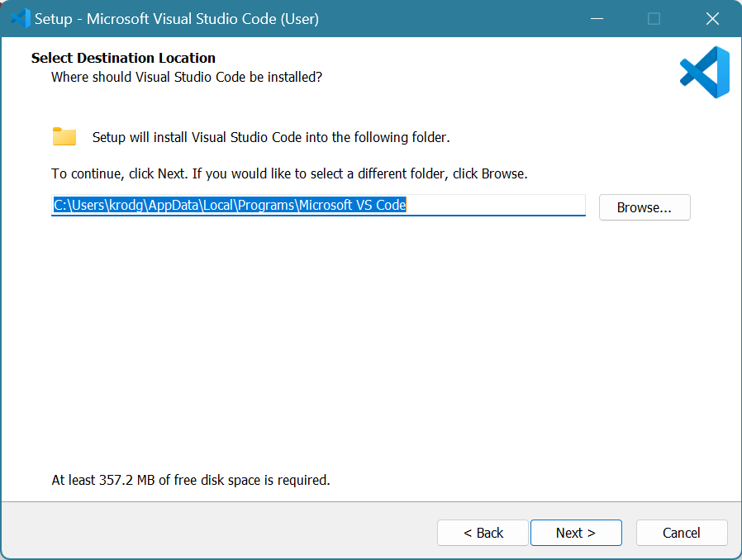Click the "Setup will install Visual Studio Code" sentence

click(270, 138)
